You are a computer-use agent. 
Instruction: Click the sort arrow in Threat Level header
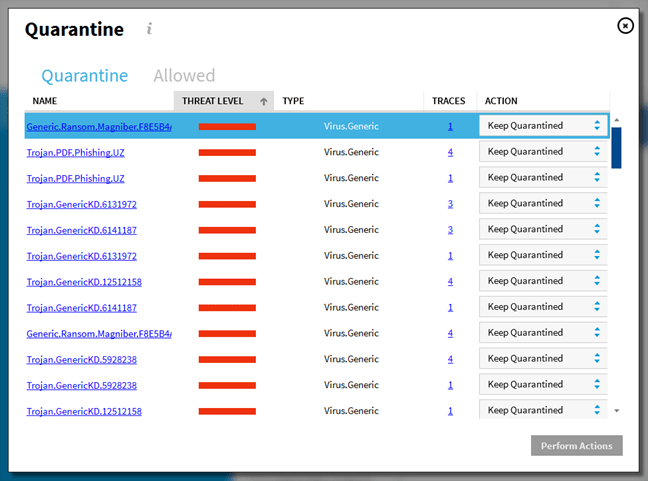click(x=264, y=101)
